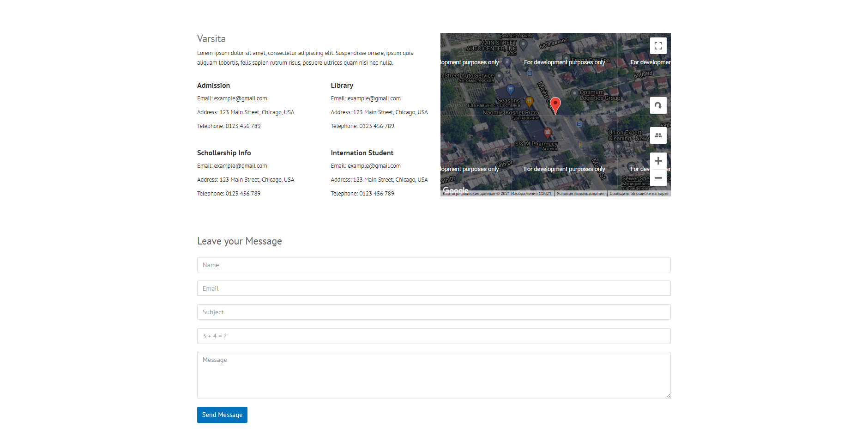Open S & M Pharmacy map marker
Screen dimensions: 868x434
[x=548, y=133]
